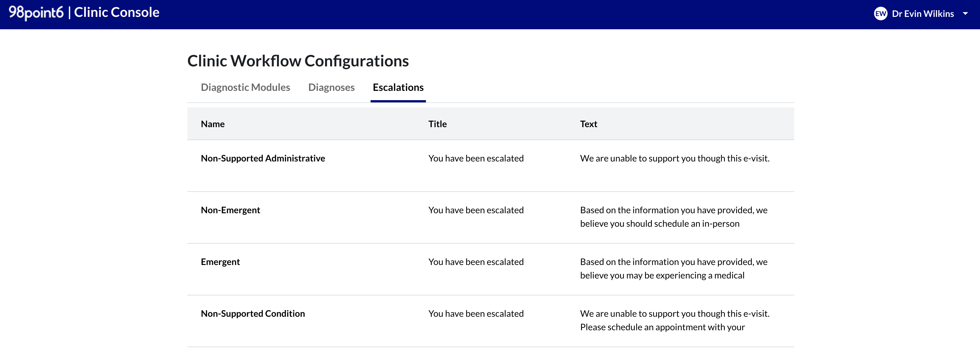Viewport: 980px width, 355px height.
Task: Click the title cell of the Emergent row
Action: coord(476,262)
